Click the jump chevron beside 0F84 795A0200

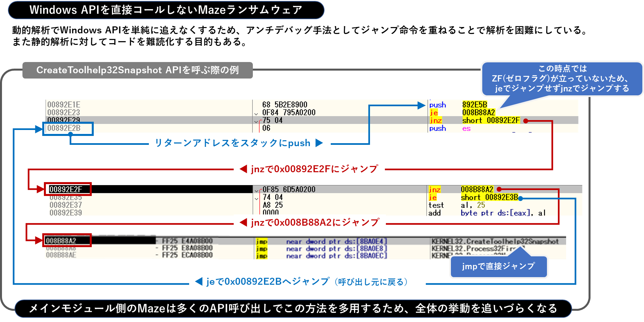[256, 114]
